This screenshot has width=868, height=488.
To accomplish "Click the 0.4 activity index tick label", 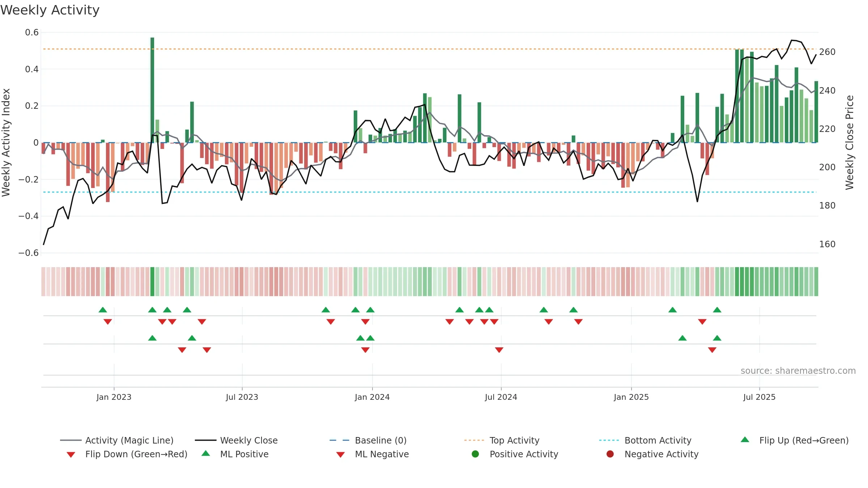I will coord(32,69).
